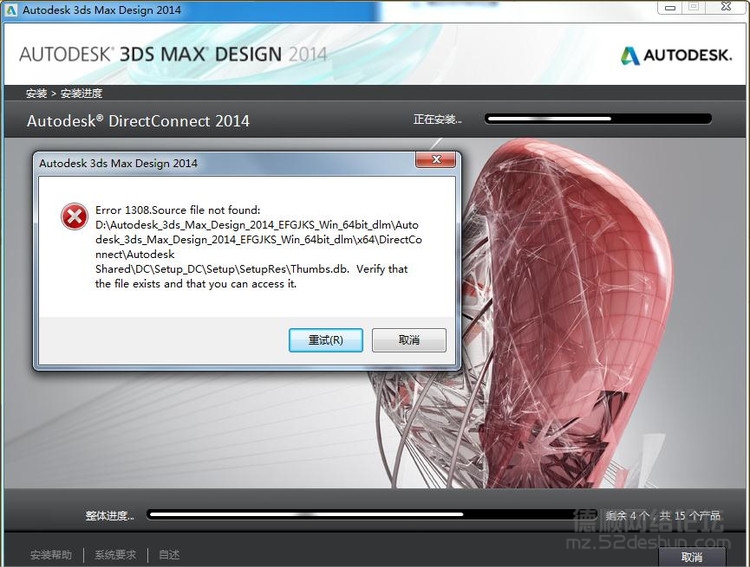Open the 自述 readme link
Image resolution: width=750 pixels, height=567 pixels.
click(x=169, y=555)
